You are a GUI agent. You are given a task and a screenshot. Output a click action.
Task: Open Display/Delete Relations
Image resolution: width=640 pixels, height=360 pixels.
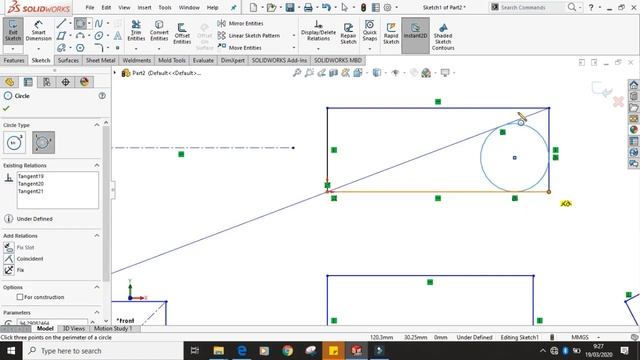coord(318,31)
